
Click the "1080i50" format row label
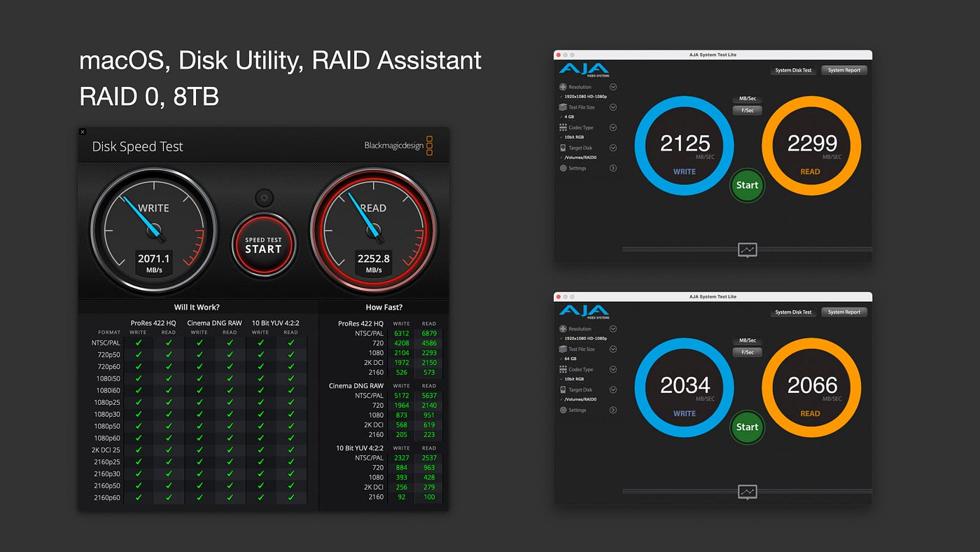(x=108, y=378)
